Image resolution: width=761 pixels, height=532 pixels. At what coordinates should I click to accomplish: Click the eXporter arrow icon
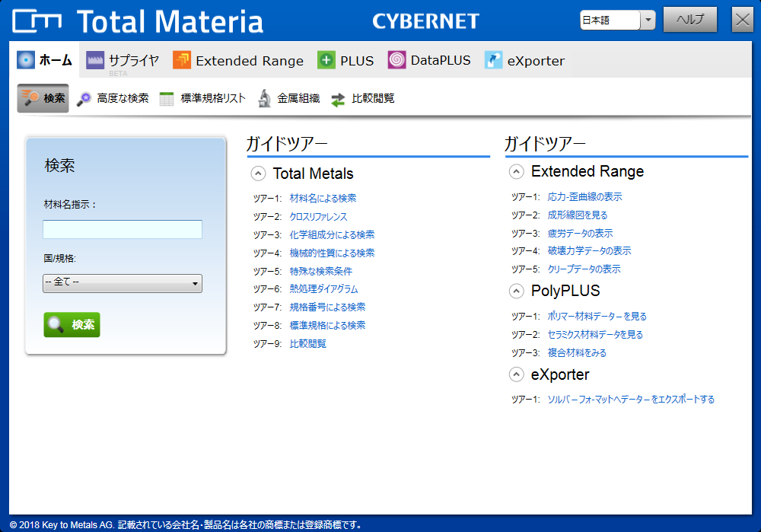[x=493, y=60]
